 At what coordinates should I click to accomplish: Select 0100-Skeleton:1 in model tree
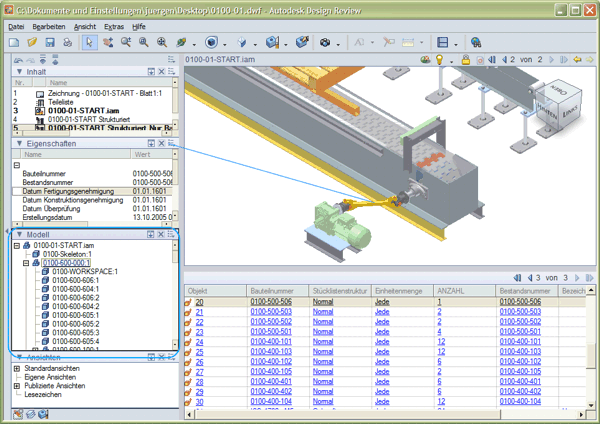click(67, 254)
